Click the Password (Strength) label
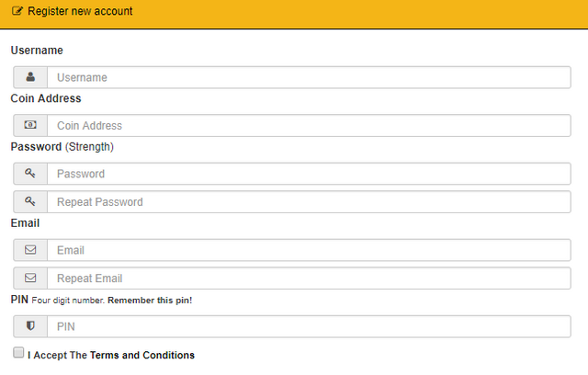Image resolution: width=588 pixels, height=375 pixels. coord(62,147)
